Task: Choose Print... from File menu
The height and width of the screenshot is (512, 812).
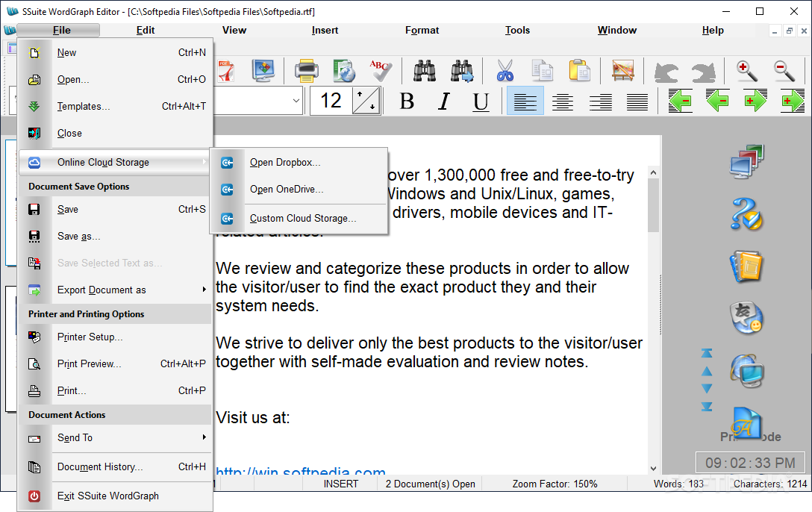Action: [115, 391]
